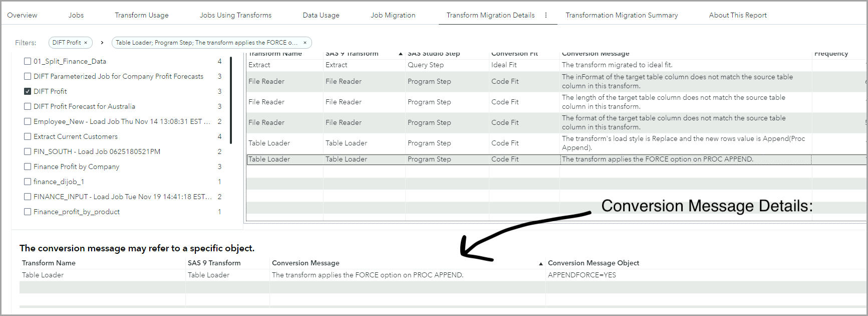
Task: Click sort arrow on lower Conversion Message column
Action: click(540, 263)
